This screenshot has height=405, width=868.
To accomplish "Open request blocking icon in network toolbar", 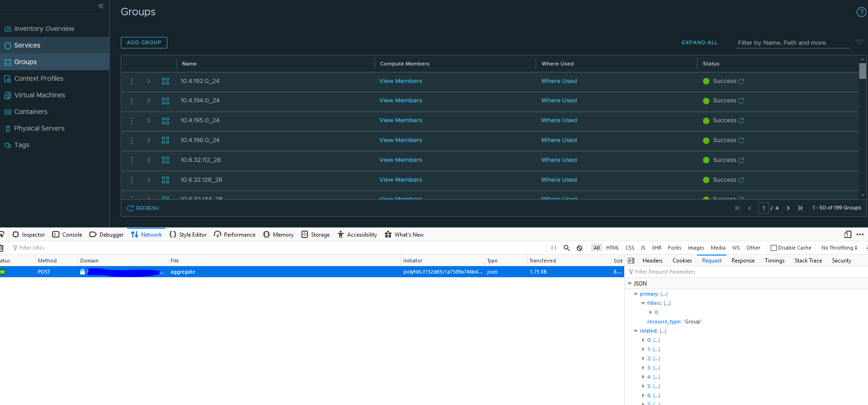I will (x=579, y=248).
